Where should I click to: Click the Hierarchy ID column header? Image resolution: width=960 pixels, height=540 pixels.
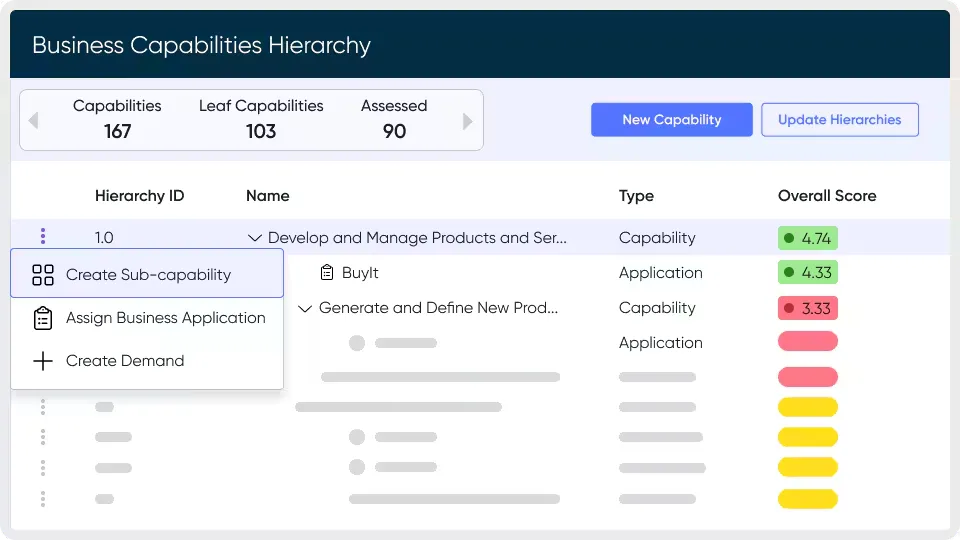(140, 196)
